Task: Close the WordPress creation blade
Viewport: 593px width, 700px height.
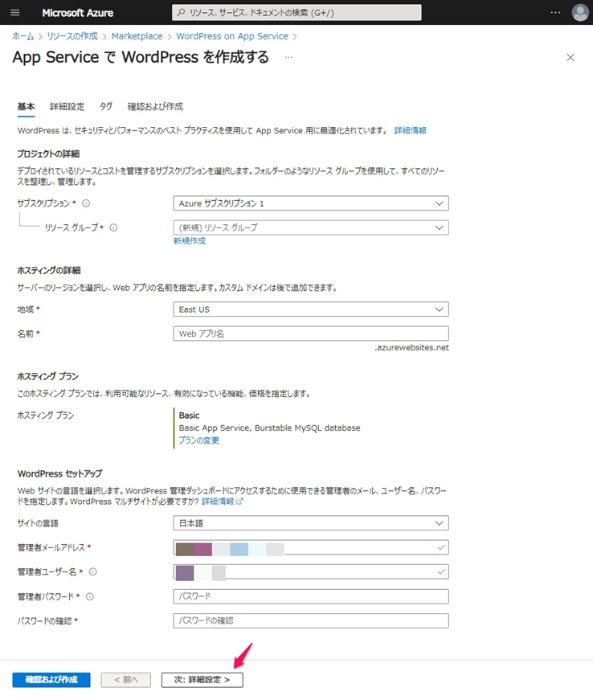Action: 571,58
